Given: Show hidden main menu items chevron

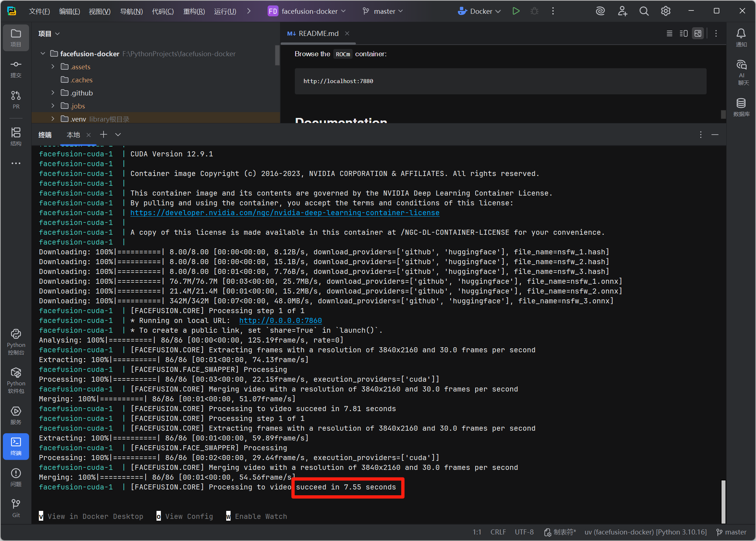Looking at the screenshot, I should (249, 11).
